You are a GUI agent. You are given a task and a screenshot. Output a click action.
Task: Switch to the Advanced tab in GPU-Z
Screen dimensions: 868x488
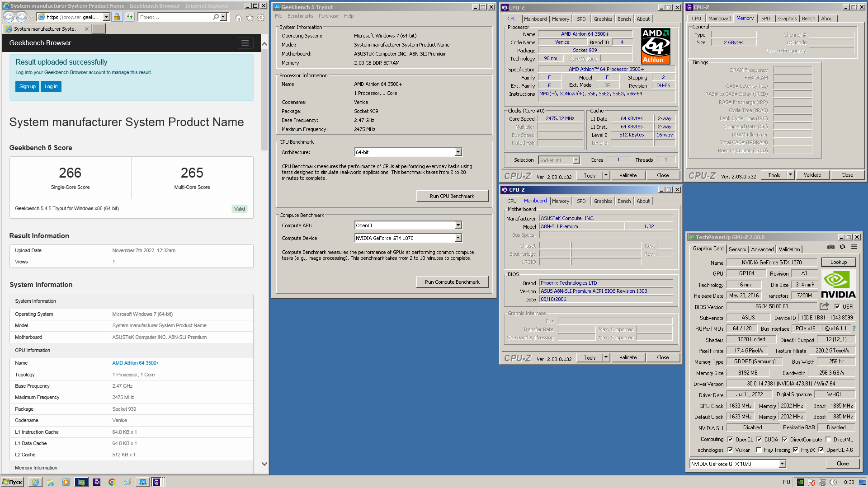[762, 249]
